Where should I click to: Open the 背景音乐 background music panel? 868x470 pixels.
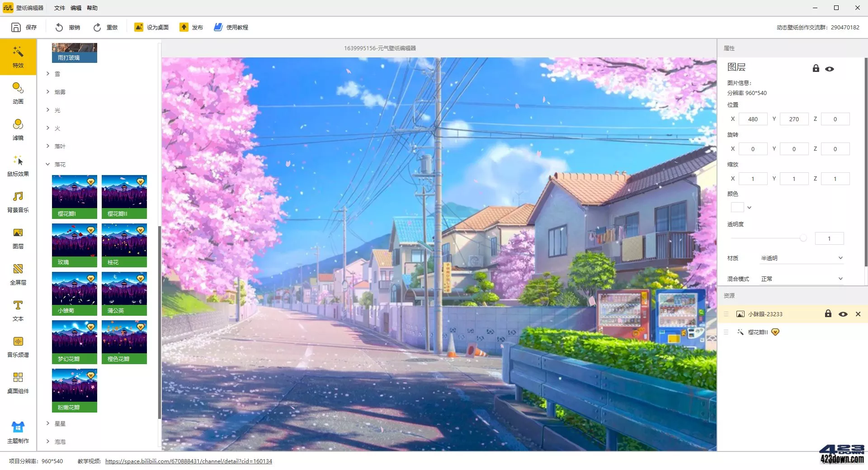tap(18, 201)
